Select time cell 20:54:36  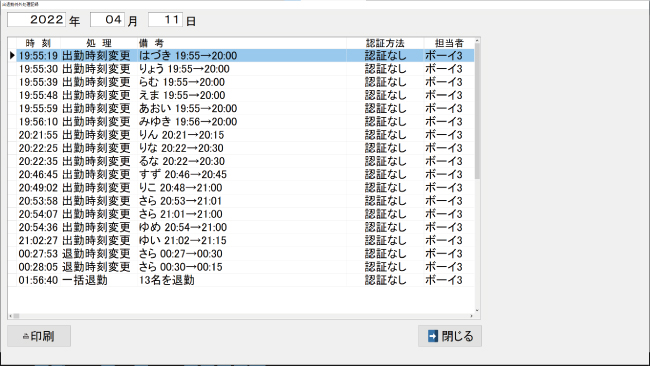38,228
